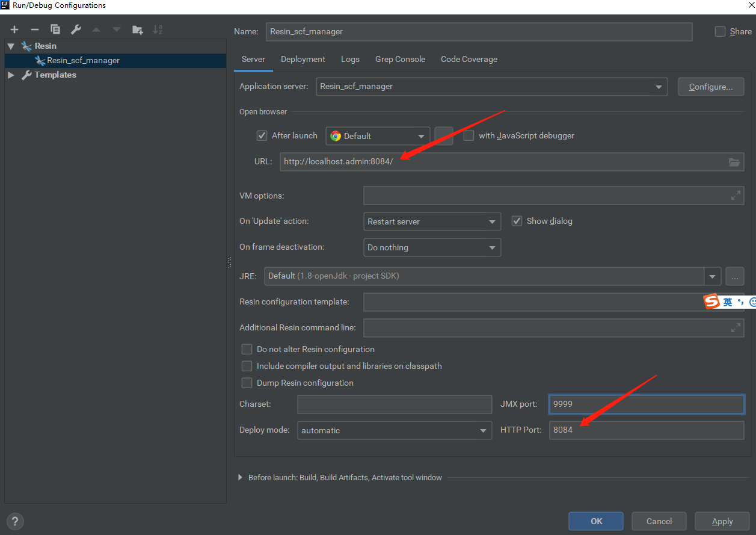Click browse button next to browser dropdown
Image resolution: width=756 pixels, height=535 pixels.
[444, 136]
